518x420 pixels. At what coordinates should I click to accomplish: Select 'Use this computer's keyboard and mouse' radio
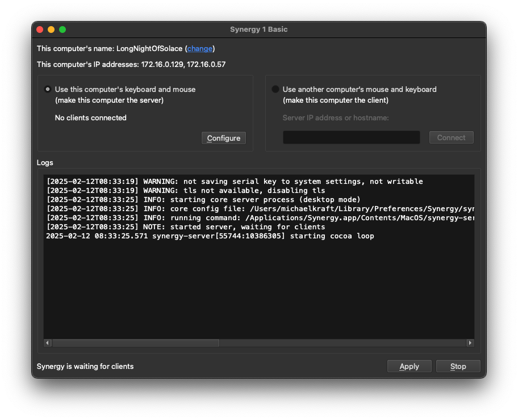[48, 89]
